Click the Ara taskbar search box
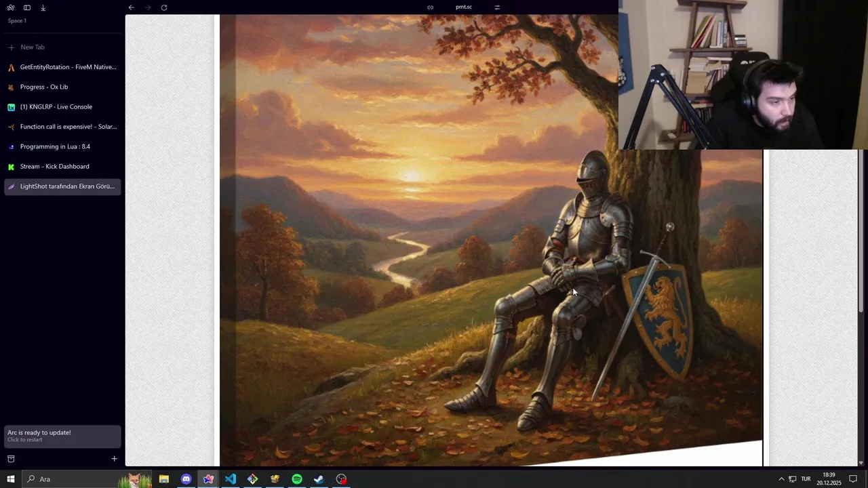868x488 pixels. (88, 479)
